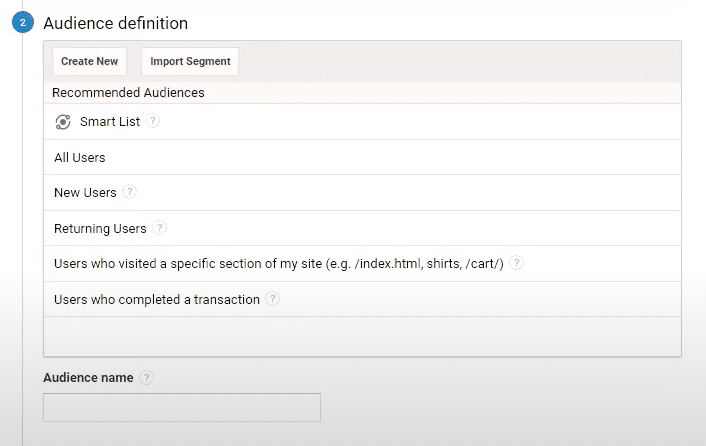Click the Create New button
The width and height of the screenshot is (706, 446).
click(90, 61)
